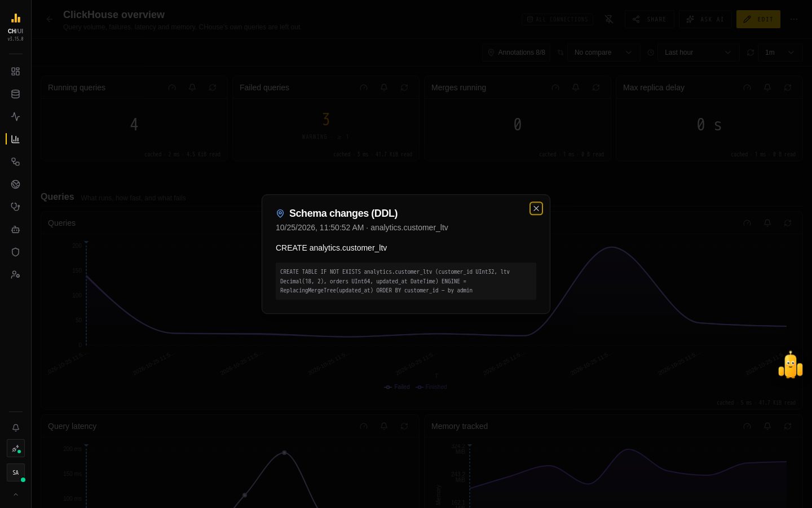Open notifications bell in sidebar bottom
The height and width of the screenshot is (508, 812).
point(16,428)
